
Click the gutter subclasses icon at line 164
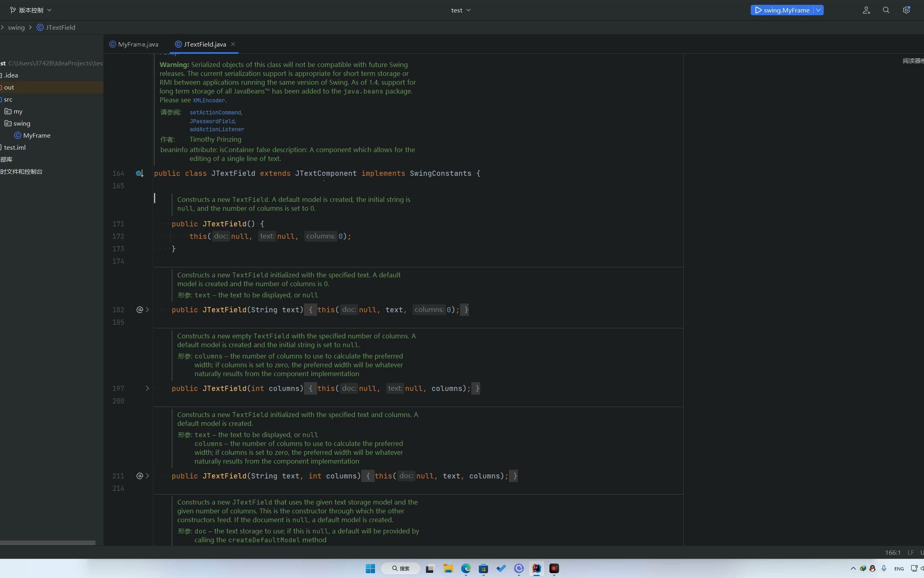[139, 173]
